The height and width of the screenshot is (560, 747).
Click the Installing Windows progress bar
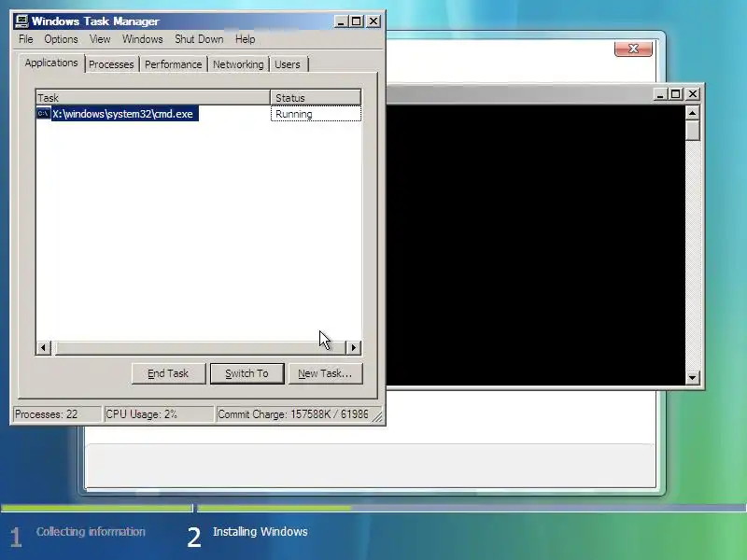pos(472,508)
